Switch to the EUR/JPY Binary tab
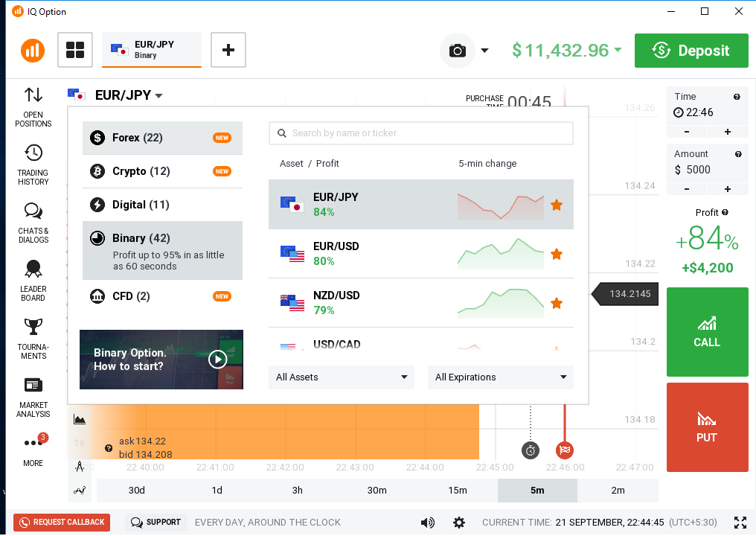The width and height of the screenshot is (756, 536). point(151,50)
